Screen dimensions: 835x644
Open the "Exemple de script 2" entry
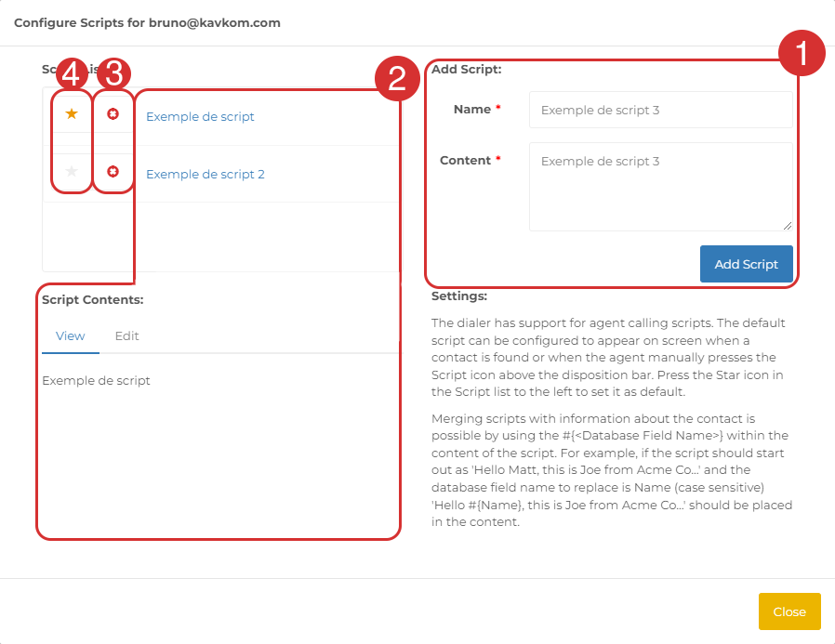point(207,175)
